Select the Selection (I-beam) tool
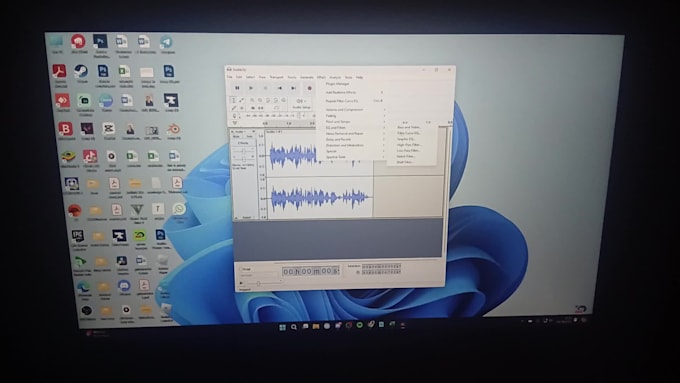Screen dimensions: 680x383 [x=233, y=100]
